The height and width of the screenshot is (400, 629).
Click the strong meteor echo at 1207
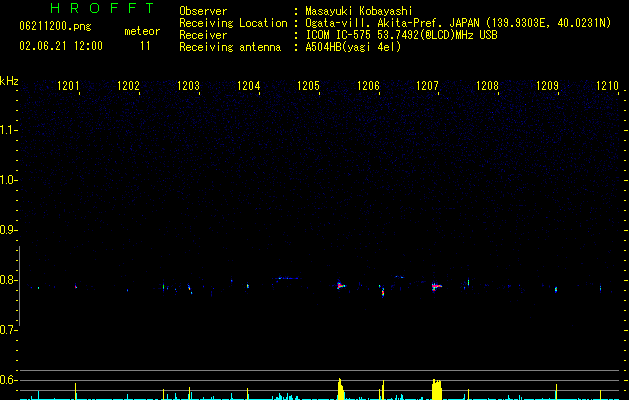tap(436, 286)
